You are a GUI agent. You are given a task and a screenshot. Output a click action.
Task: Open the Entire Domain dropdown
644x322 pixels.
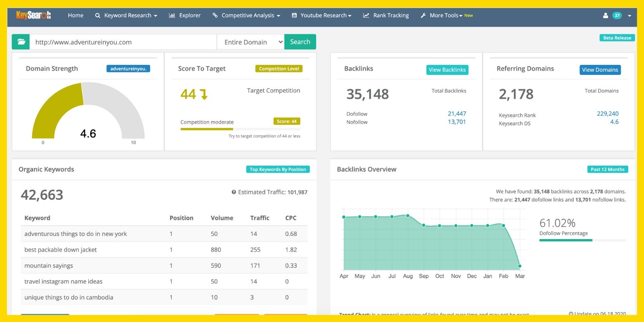250,42
